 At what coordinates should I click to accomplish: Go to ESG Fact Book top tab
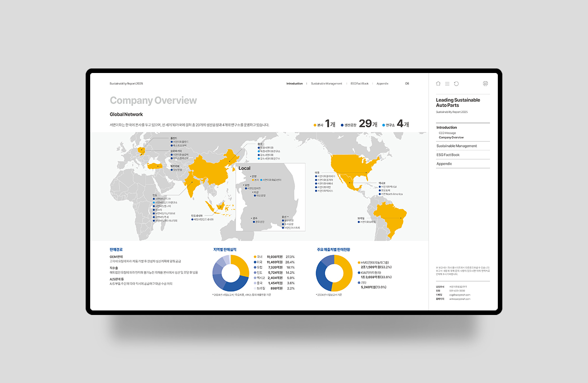pyautogui.click(x=359, y=83)
